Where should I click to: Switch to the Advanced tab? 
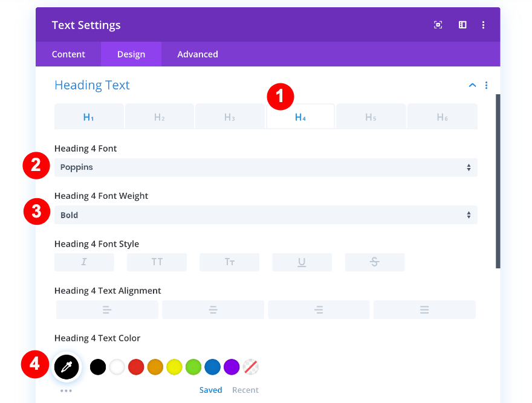[x=198, y=54]
